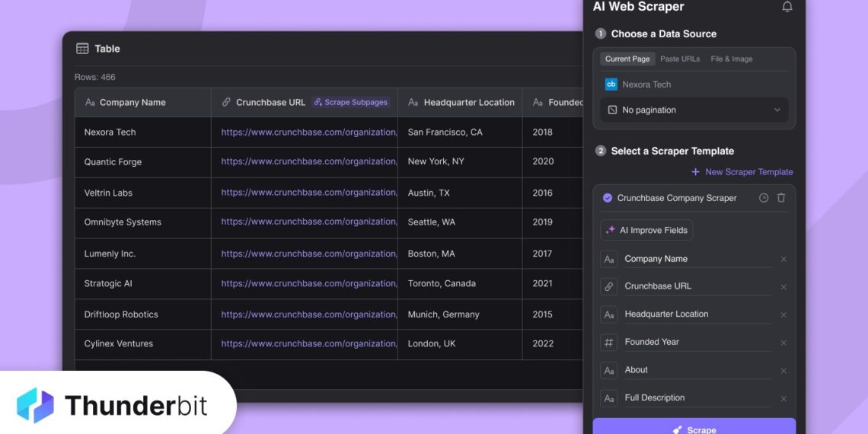
Task: Select the Omnibyte Systems cell
Action: coord(143,222)
